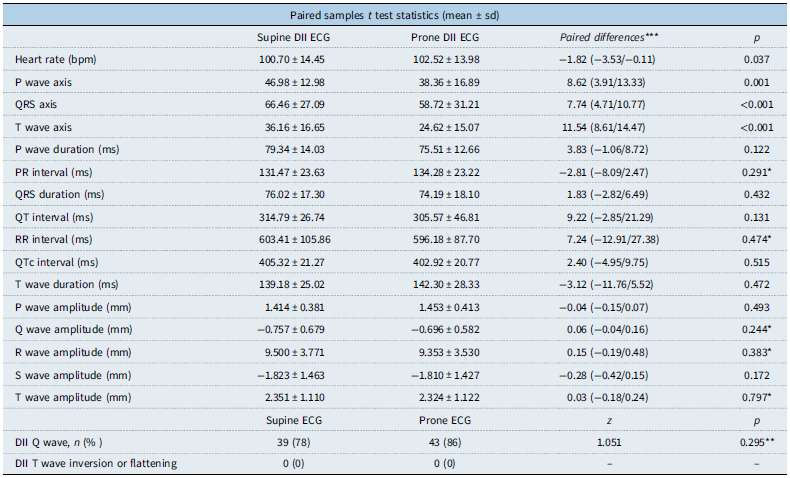This screenshot has width=790, height=478.
Task: Select the z value 1.051
Action: click(x=609, y=443)
